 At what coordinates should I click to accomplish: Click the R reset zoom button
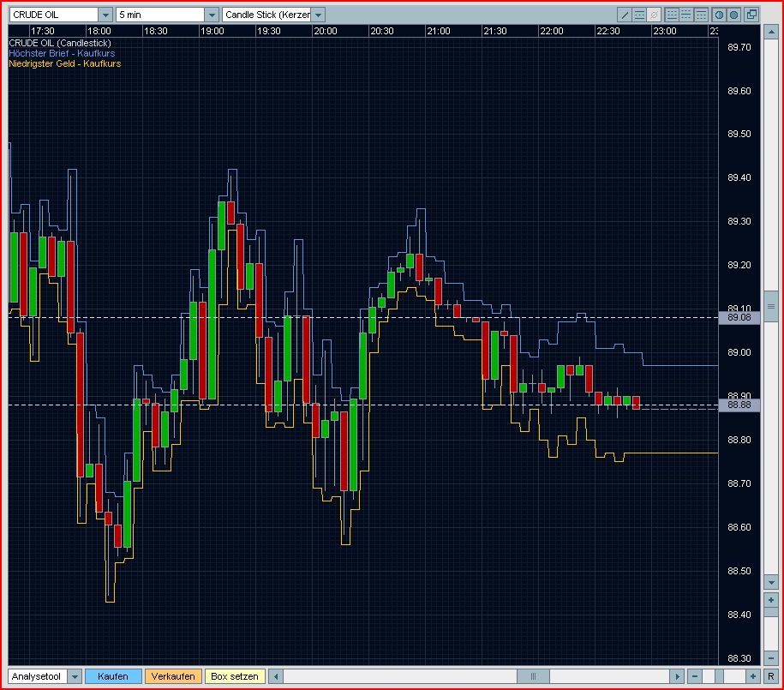point(770,676)
